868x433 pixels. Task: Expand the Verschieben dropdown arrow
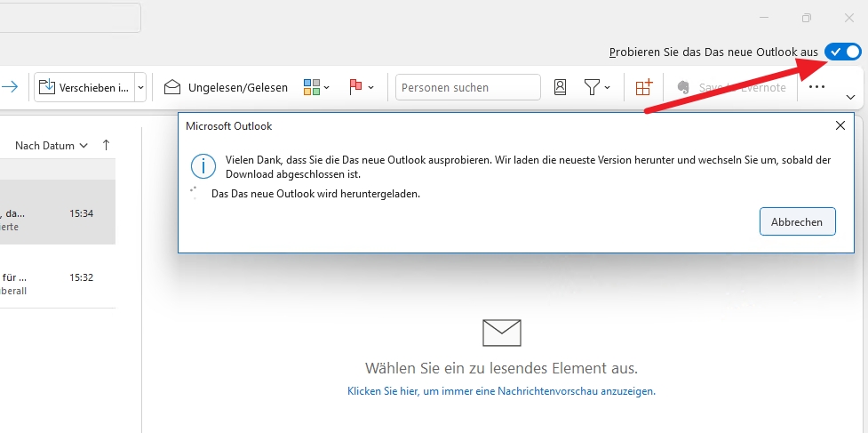click(x=140, y=87)
